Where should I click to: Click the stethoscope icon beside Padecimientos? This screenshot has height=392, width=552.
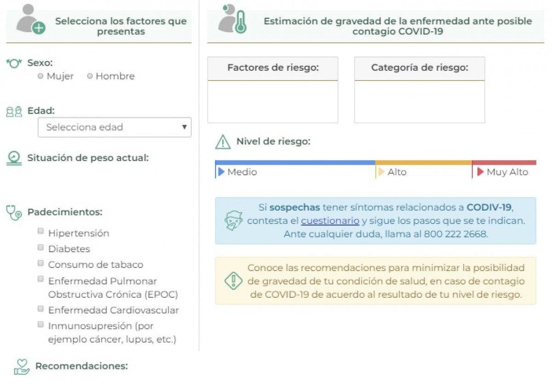coord(14,213)
